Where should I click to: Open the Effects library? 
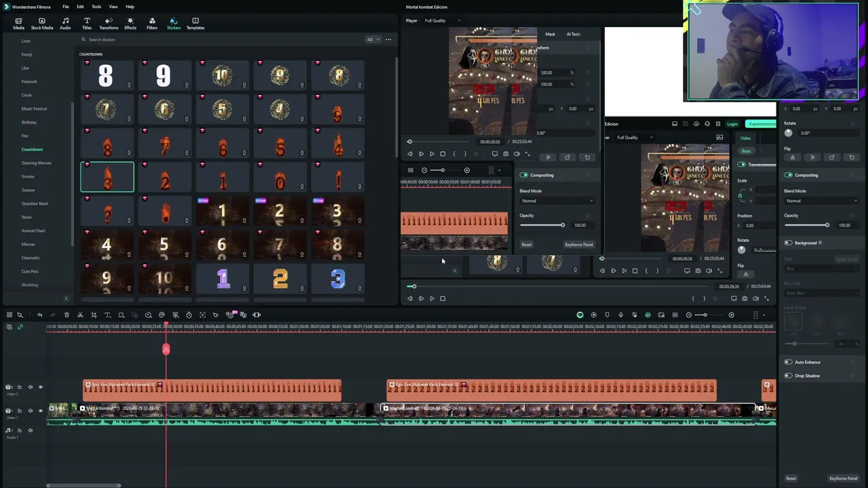(x=130, y=24)
